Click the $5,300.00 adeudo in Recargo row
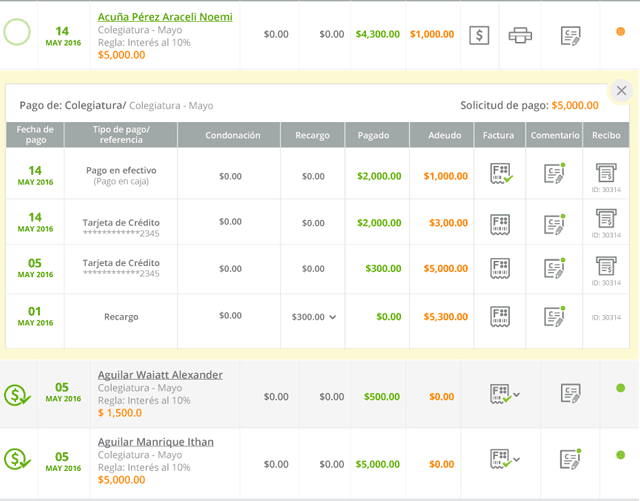Image resolution: width=640 pixels, height=501 pixels. click(445, 317)
